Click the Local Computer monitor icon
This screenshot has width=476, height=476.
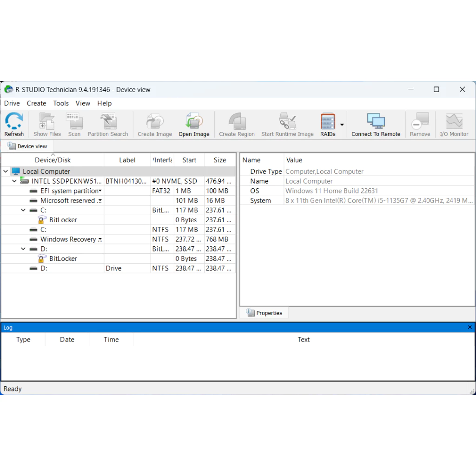tap(16, 171)
